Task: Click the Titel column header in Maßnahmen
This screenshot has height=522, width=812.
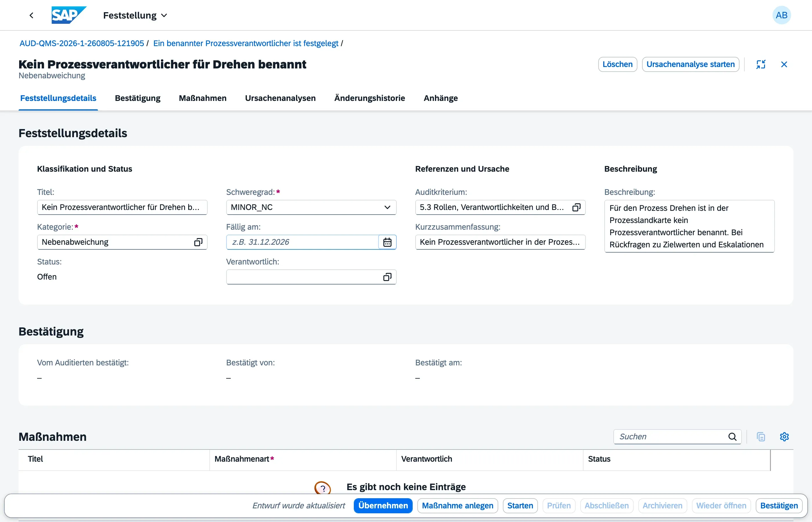Action: [x=114, y=459]
